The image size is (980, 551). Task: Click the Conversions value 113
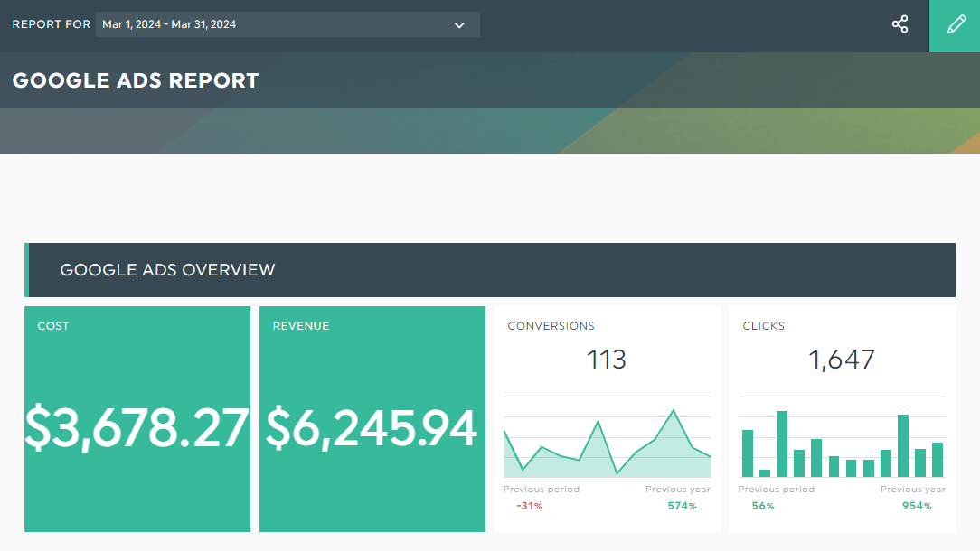607,360
